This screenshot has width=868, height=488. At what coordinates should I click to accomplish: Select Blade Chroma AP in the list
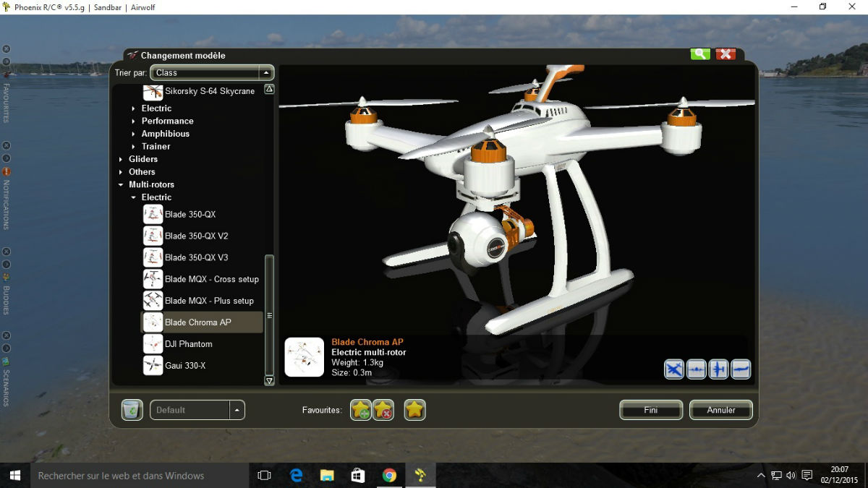click(x=202, y=322)
